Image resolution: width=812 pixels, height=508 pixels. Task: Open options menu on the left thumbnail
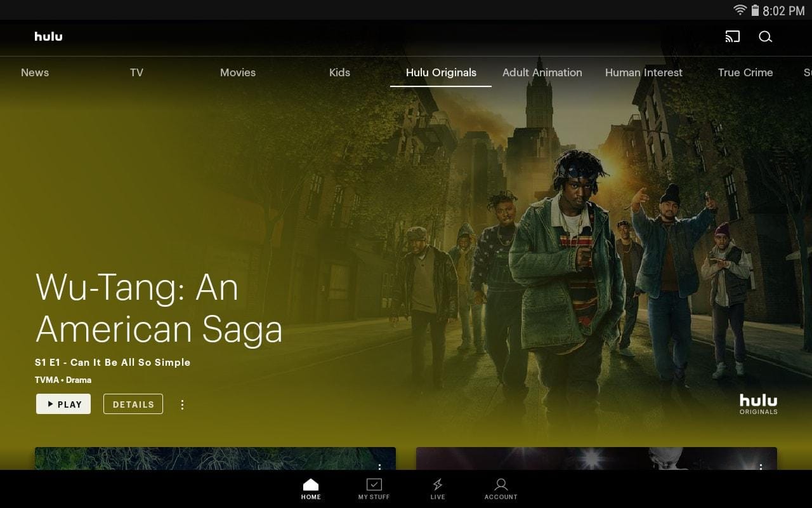380,468
